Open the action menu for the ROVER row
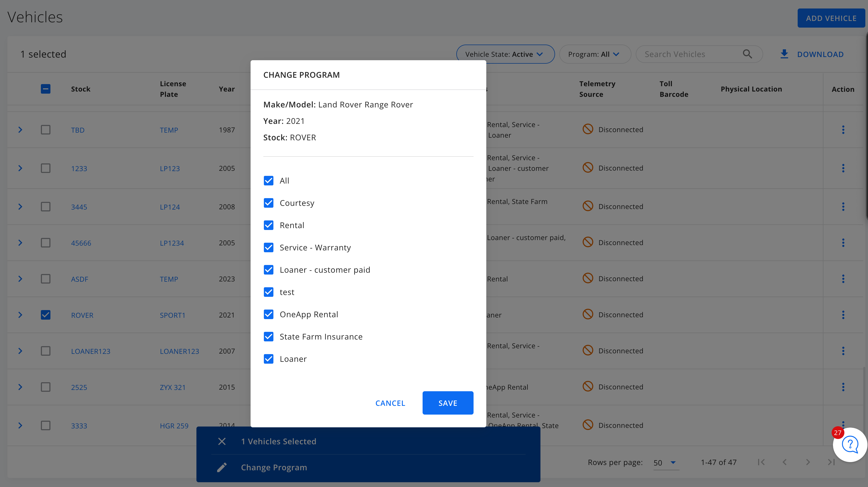This screenshot has height=487, width=868. pos(843,315)
